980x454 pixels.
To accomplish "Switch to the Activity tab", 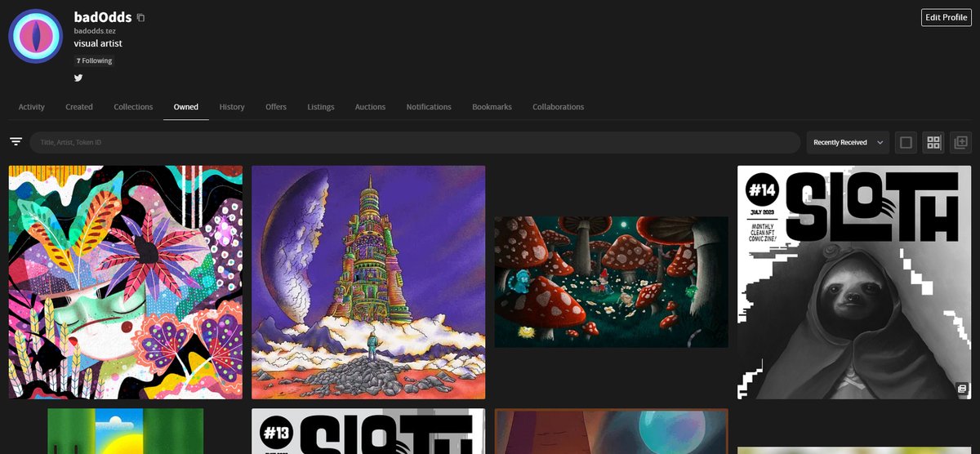I will pyautogui.click(x=32, y=107).
